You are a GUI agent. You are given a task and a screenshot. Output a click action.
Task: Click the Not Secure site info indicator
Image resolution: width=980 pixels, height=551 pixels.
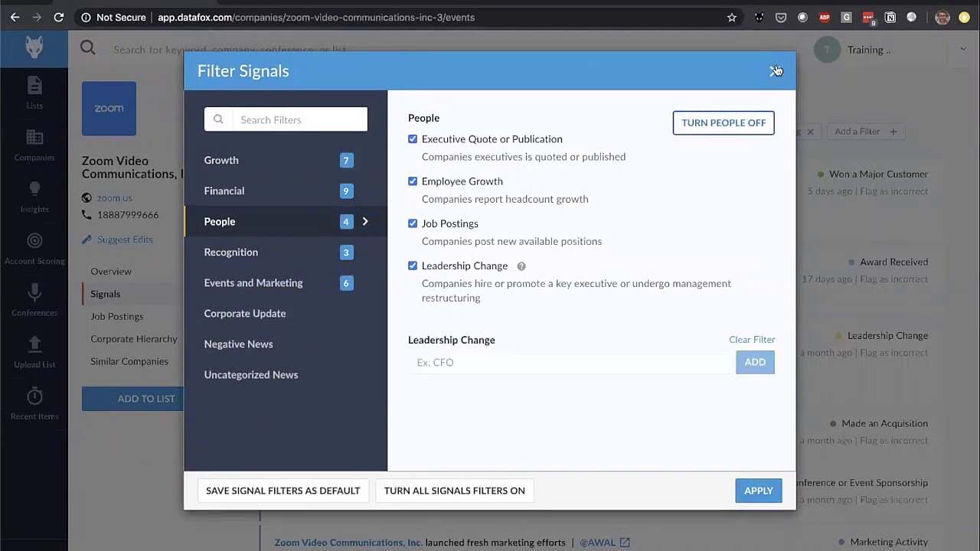click(113, 17)
